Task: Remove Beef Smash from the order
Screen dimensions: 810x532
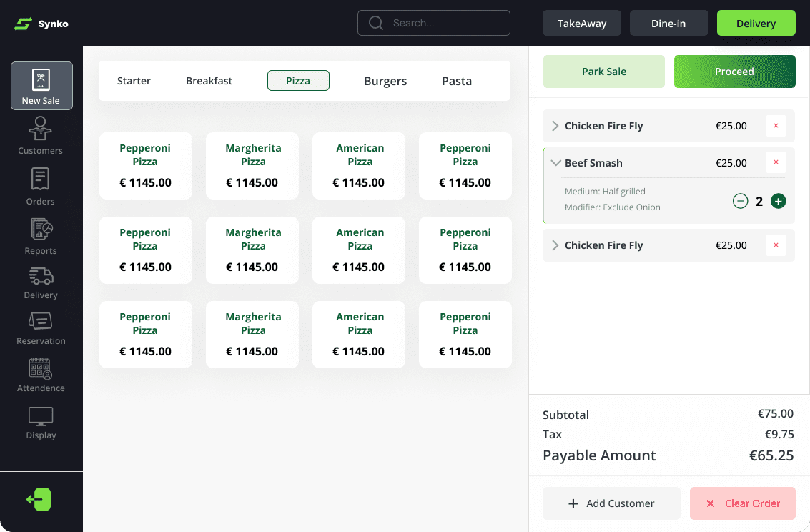Action: pos(776,162)
